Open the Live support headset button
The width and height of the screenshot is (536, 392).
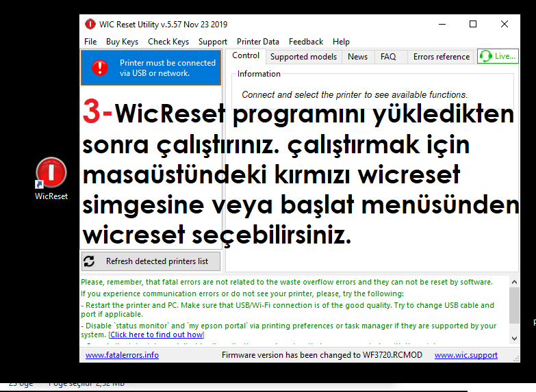coord(498,56)
